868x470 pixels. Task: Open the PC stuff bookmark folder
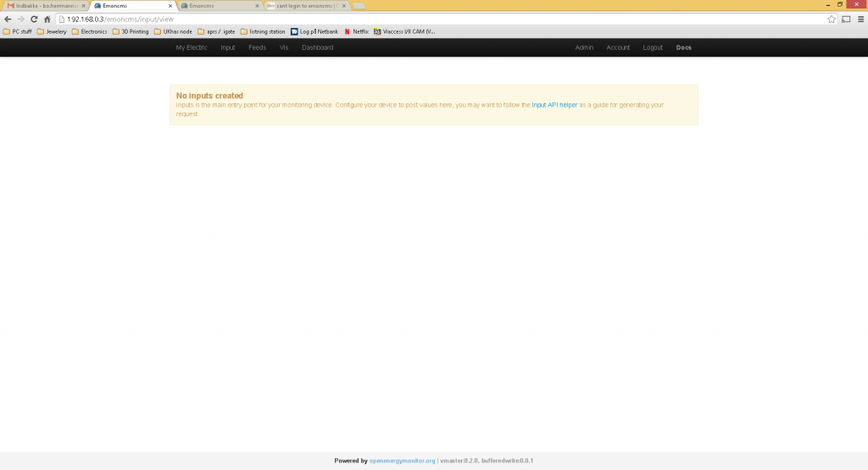17,32
